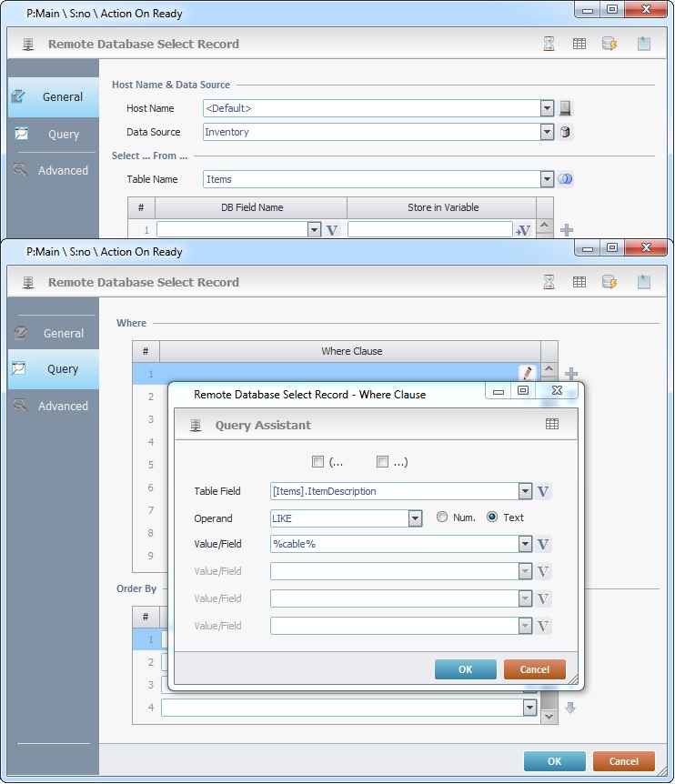Click the grid icon in Query Assistant header
Viewport: 675px width, 784px height.
552,425
